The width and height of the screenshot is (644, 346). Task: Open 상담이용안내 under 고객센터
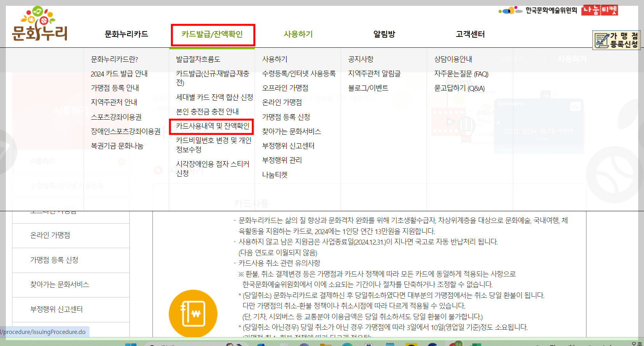tap(453, 59)
